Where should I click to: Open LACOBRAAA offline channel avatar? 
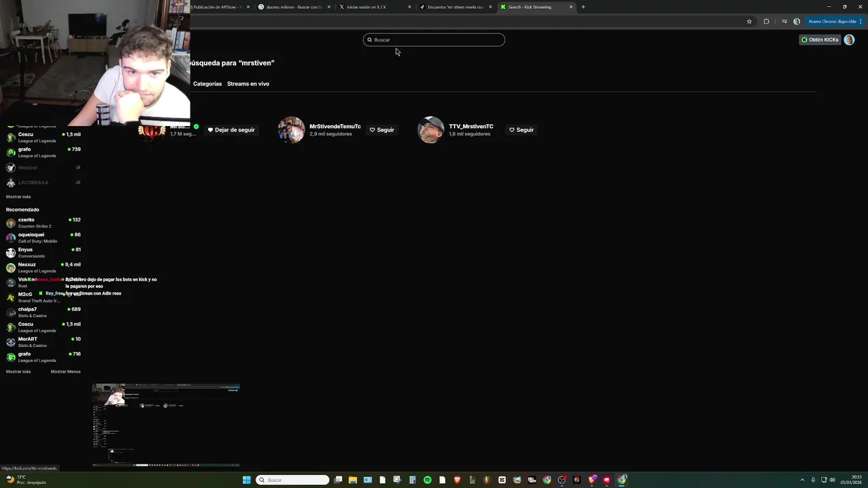click(x=11, y=182)
